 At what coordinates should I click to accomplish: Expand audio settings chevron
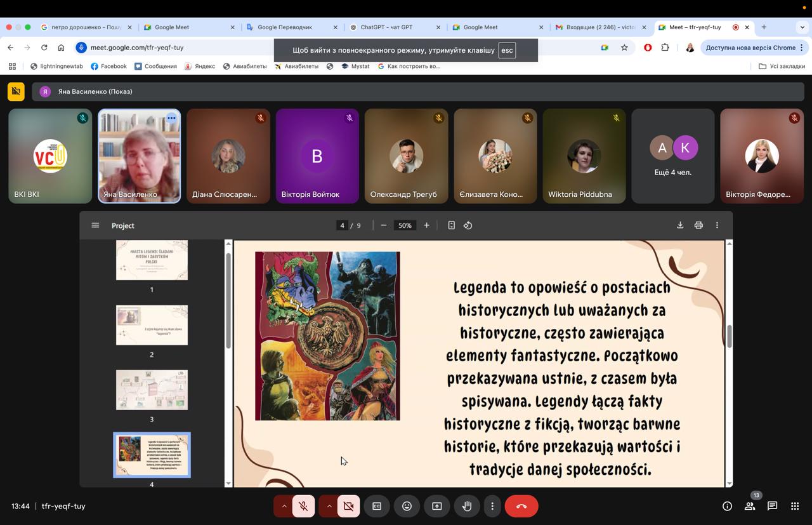coord(284,506)
